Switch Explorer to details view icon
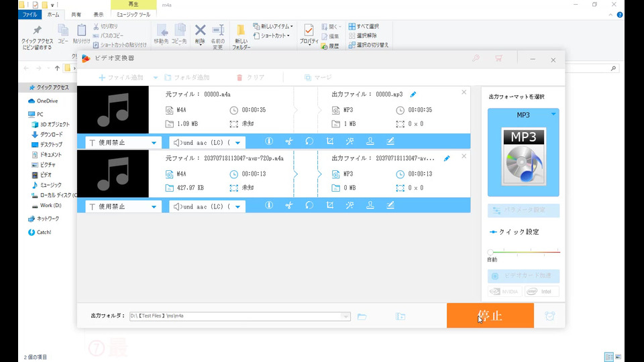The width and height of the screenshot is (644, 362). point(609,357)
